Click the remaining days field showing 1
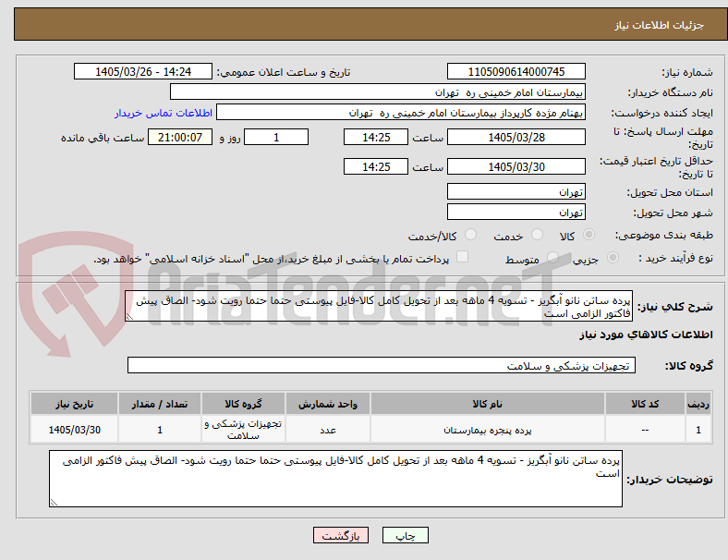 276,137
